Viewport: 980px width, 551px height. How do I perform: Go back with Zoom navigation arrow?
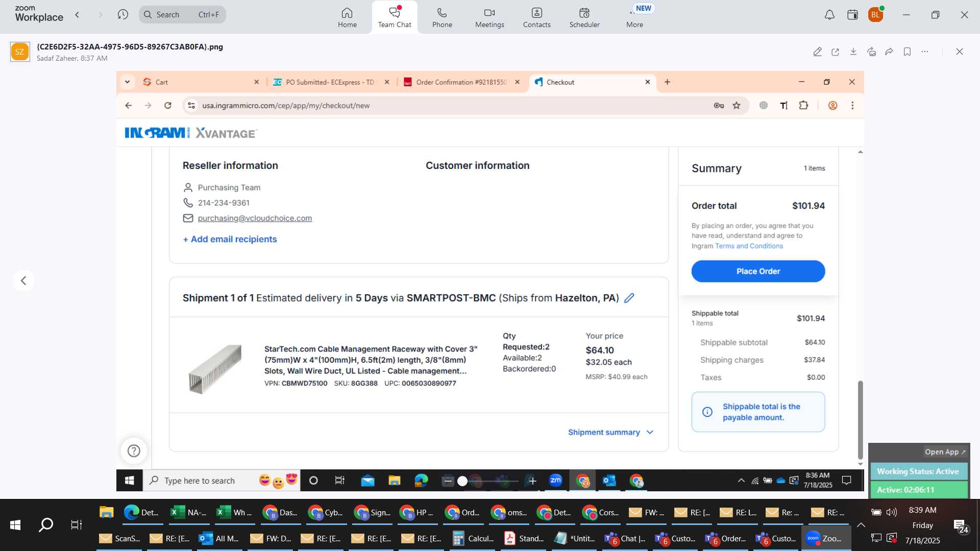[x=78, y=15]
